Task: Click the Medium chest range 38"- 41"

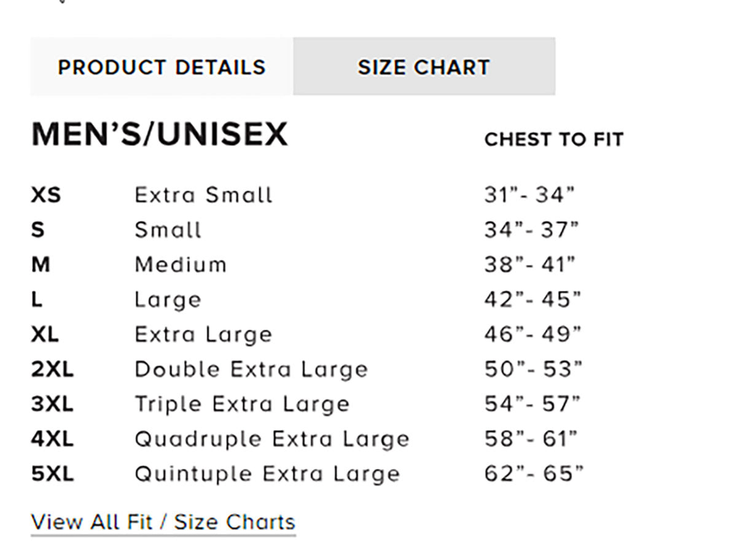Action: pyautogui.click(x=530, y=265)
